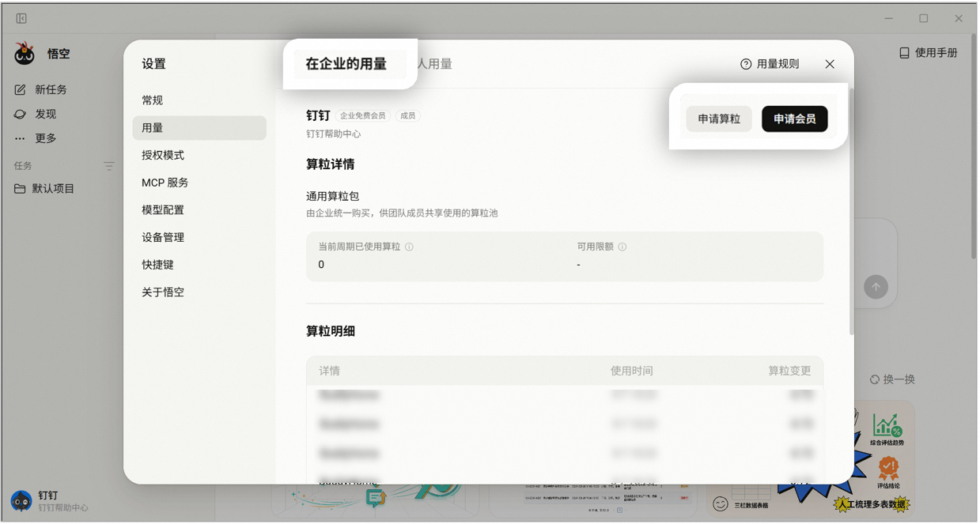The image size is (980, 524).
Task: Click the settings dialog vertical scrollbar
Action: click(851, 212)
